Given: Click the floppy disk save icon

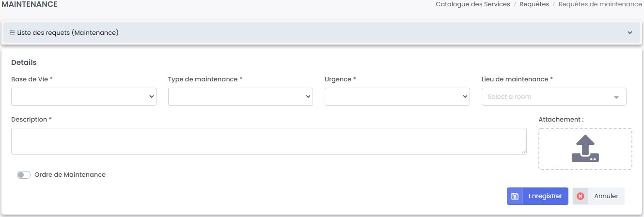Looking at the screenshot, I should tap(515, 196).
